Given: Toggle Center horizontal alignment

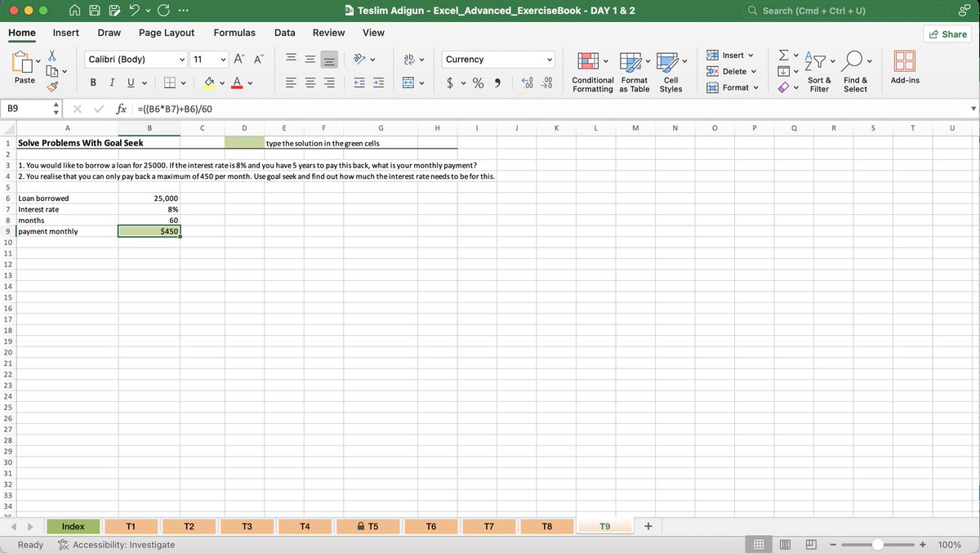Looking at the screenshot, I should pyautogui.click(x=310, y=83).
